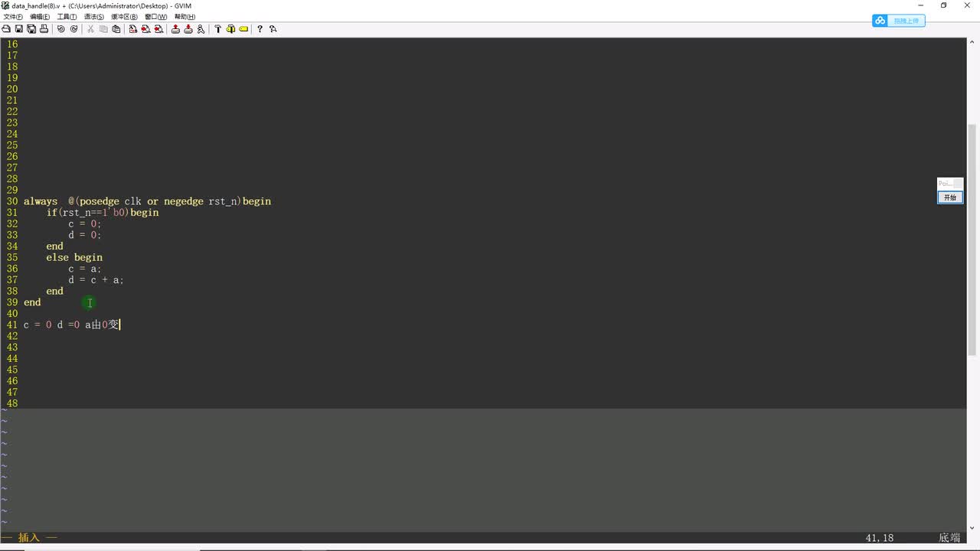The width and height of the screenshot is (980, 551).
Task: Click the Print toolbar icon
Action: point(44,29)
